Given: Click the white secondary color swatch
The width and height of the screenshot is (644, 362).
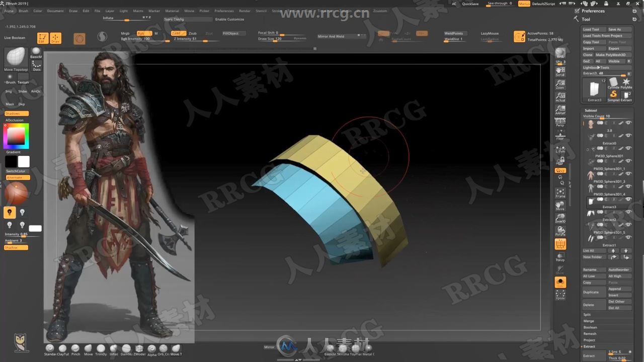Looking at the screenshot, I should pyautogui.click(x=24, y=161).
